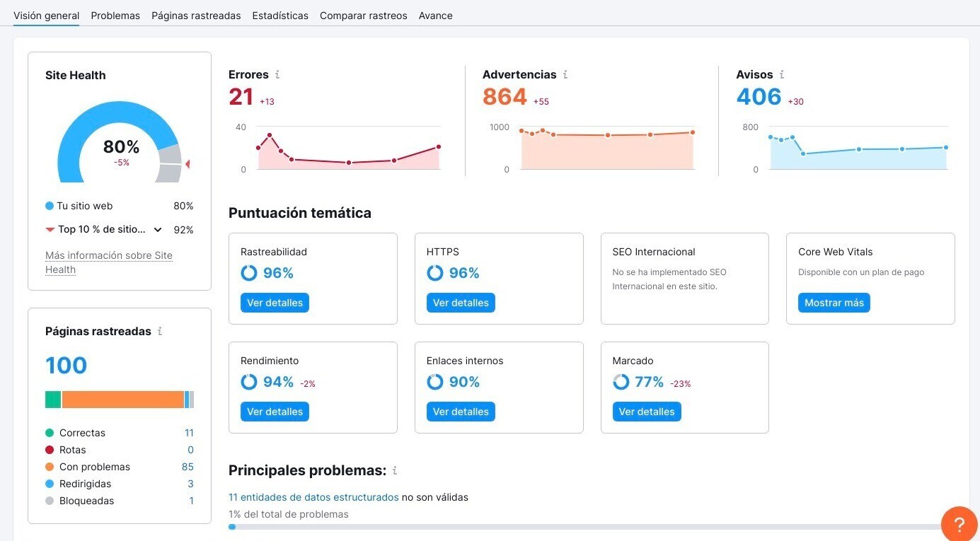Open Más información sobre Site Health link
Image resolution: width=980 pixels, height=541 pixels.
108,262
